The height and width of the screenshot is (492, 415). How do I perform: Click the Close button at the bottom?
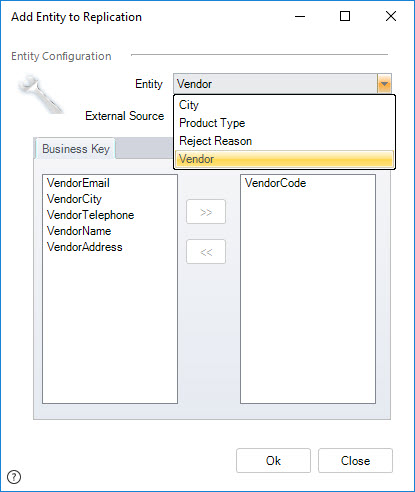pyautogui.click(x=355, y=461)
